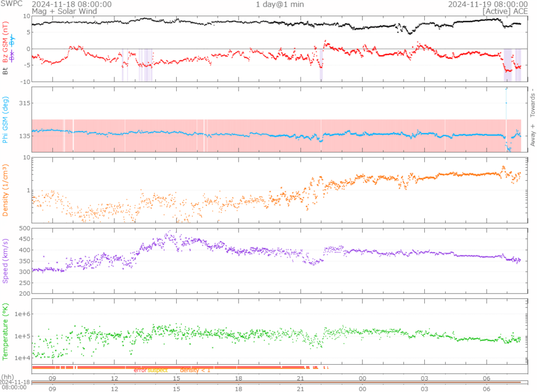537x392 pixels.
Task: Click the 'Mag + Solar Wind' title
Action: click(65, 12)
